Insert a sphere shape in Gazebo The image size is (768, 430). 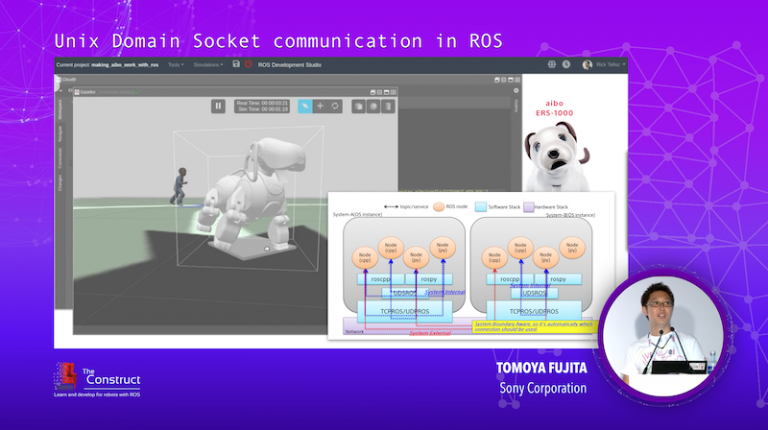point(372,105)
